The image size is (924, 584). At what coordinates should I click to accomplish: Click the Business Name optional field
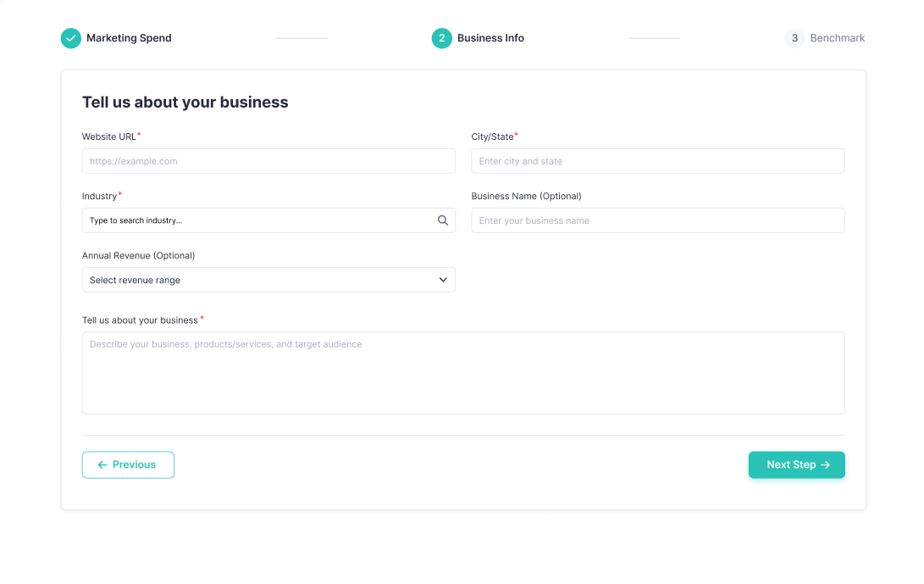(x=658, y=220)
